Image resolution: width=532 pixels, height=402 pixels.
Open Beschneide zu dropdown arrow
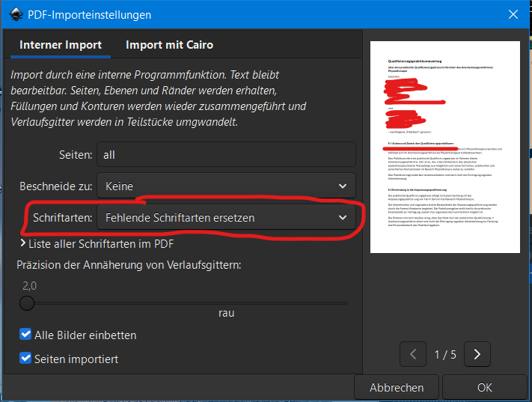click(x=343, y=186)
